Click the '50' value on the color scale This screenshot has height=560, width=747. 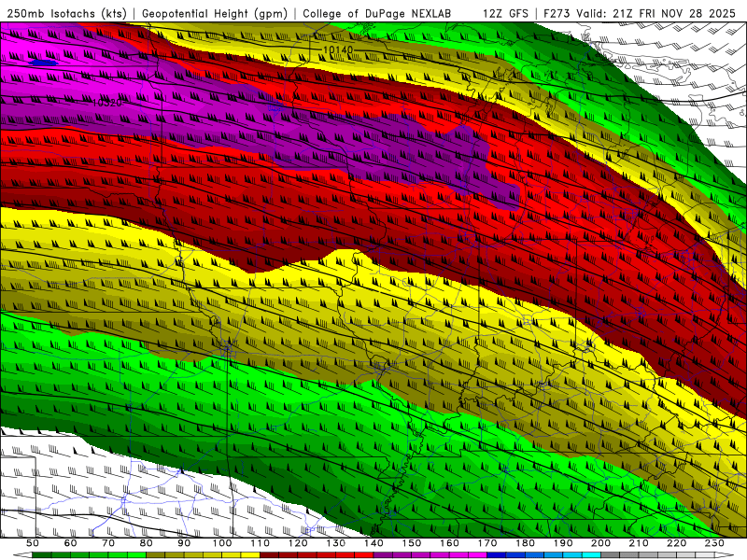coord(32,543)
